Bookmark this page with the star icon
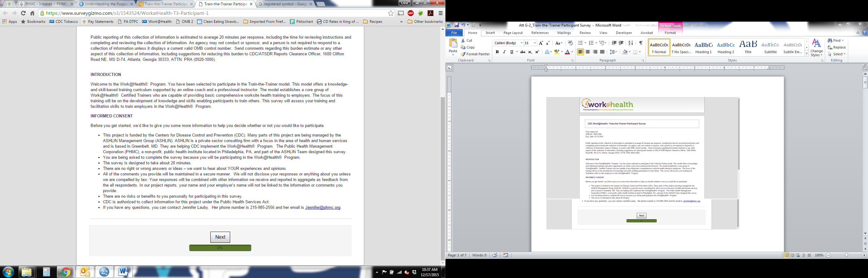Viewport: 868px width, 278px height. (x=391, y=13)
